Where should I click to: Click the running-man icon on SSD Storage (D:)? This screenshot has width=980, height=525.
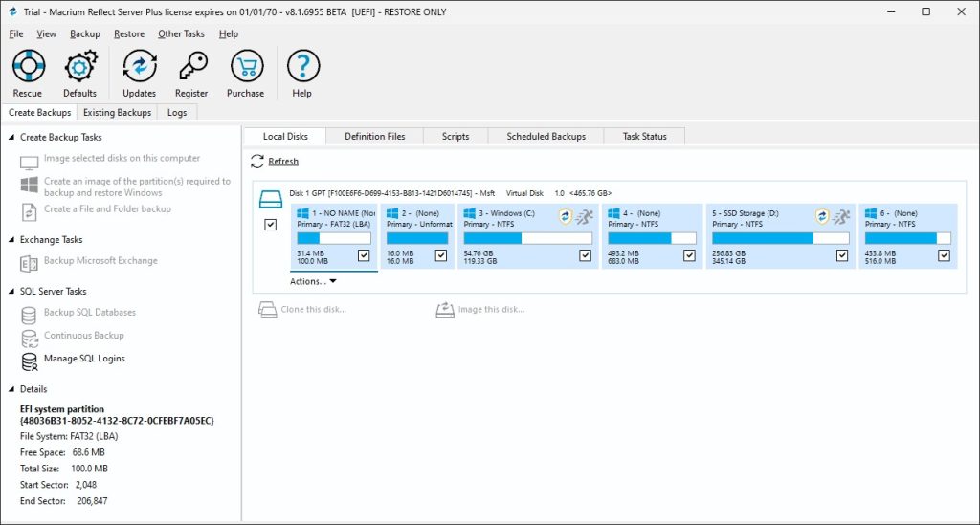841,217
